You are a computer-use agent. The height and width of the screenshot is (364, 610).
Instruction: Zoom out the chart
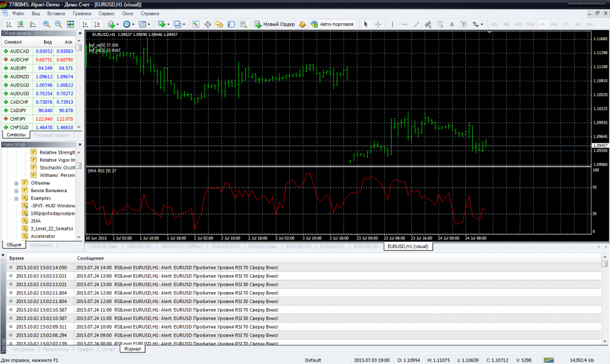59,24
